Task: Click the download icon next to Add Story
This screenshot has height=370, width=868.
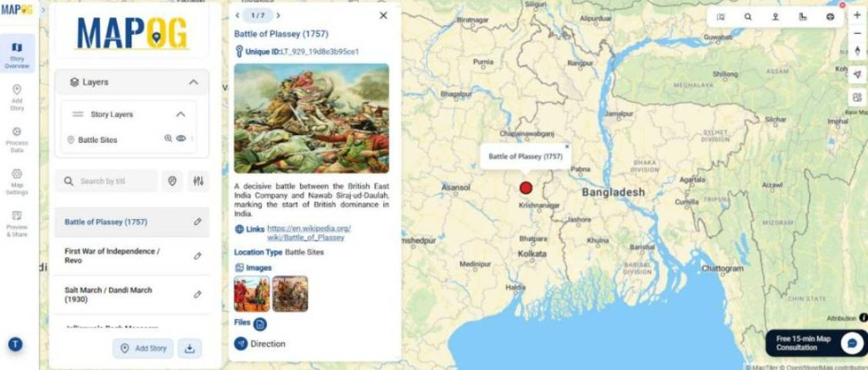Action: [x=189, y=349]
